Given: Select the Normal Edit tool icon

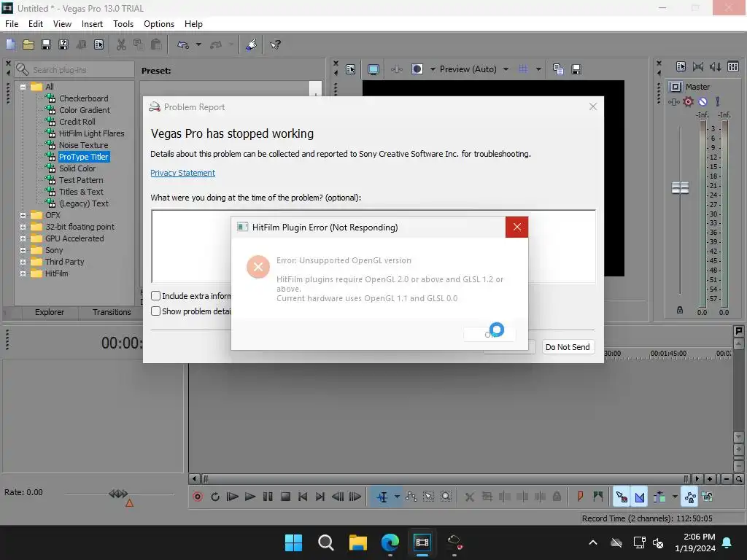Looking at the screenshot, I should [382, 497].
